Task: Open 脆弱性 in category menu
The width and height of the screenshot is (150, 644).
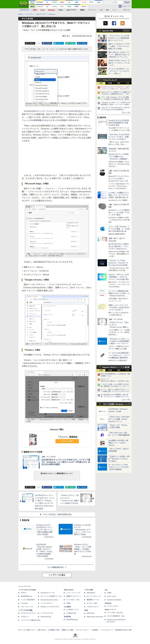Action: tap(82, 10)
